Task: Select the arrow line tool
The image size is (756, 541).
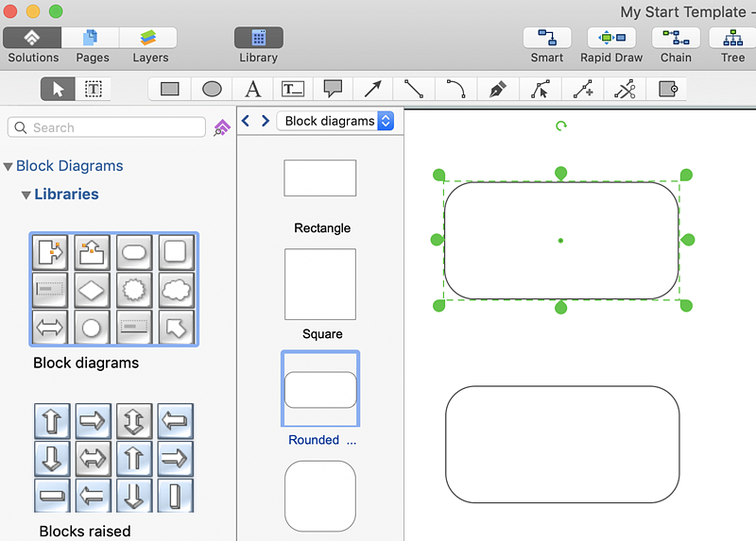Action: point(373,89)
